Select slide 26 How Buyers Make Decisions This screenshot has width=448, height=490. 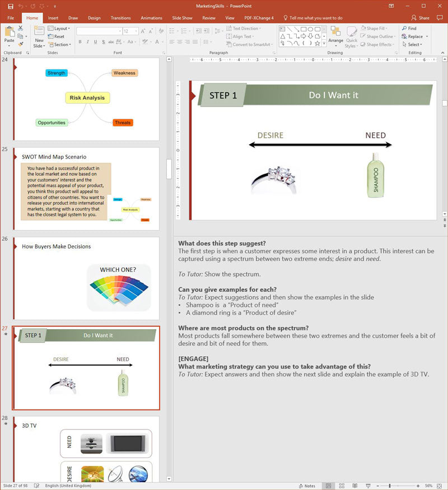coord(86,278)
